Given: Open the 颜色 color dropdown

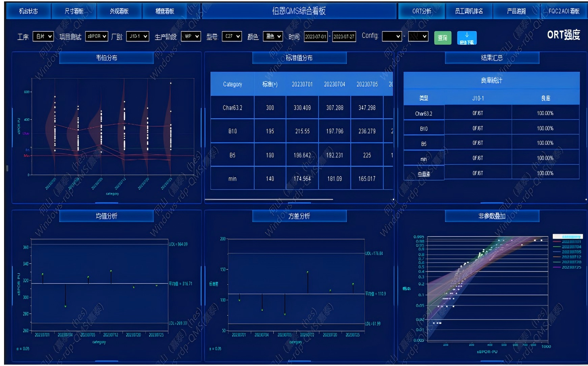Looking at the screenshot, I should pos(273,36).
